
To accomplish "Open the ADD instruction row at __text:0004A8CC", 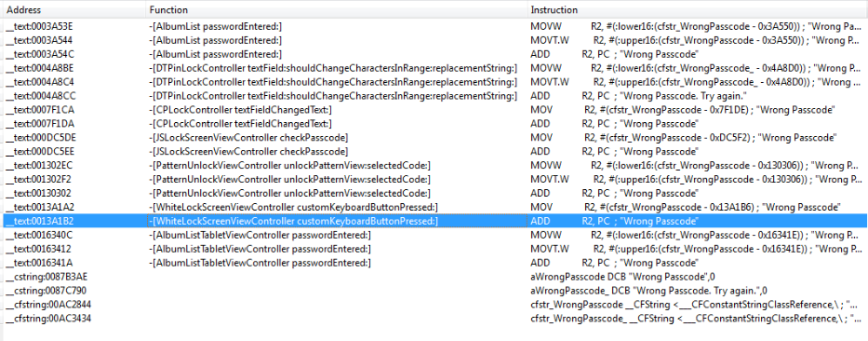I will pyautogui.click(x=434, y=95).
